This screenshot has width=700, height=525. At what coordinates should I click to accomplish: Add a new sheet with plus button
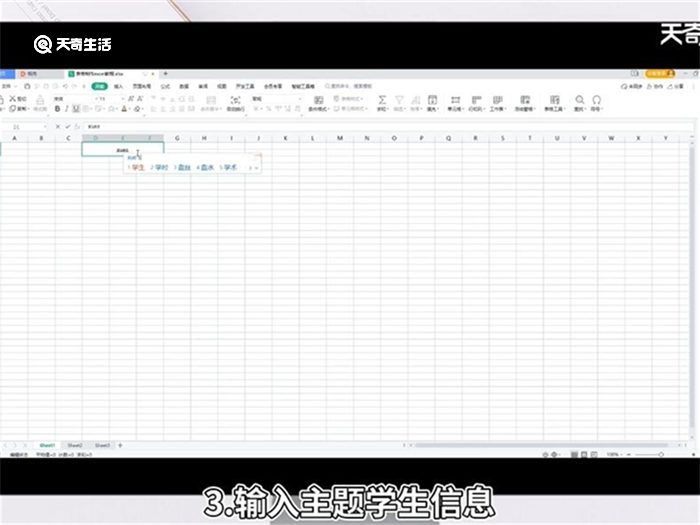click(x=120, y=445)
